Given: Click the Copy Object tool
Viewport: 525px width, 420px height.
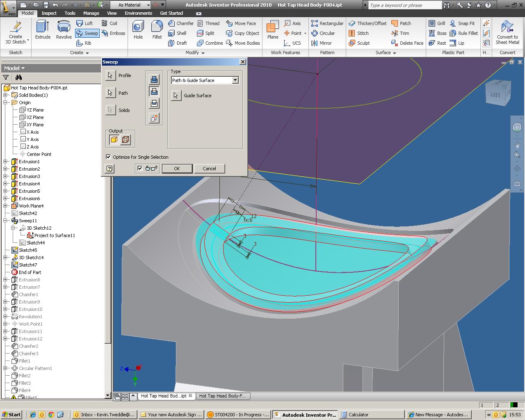Looking at the screenshot, I should pyautogui.click(x=242, y=33).
